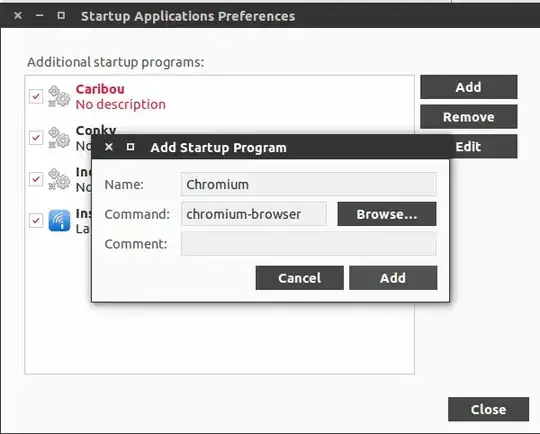The height and width of the screenshot is (434, 540).
Task: Open the Browse... file chooser
Action: coord(387,214)
